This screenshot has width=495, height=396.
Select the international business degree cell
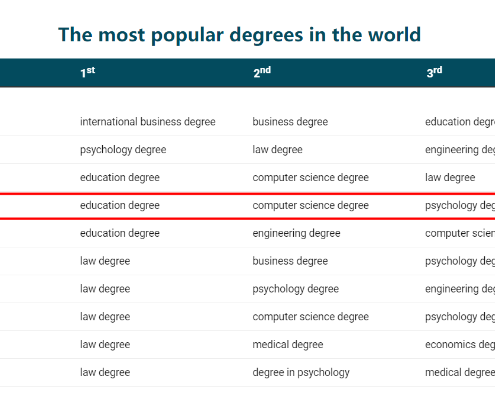click(x=148, y=122)
